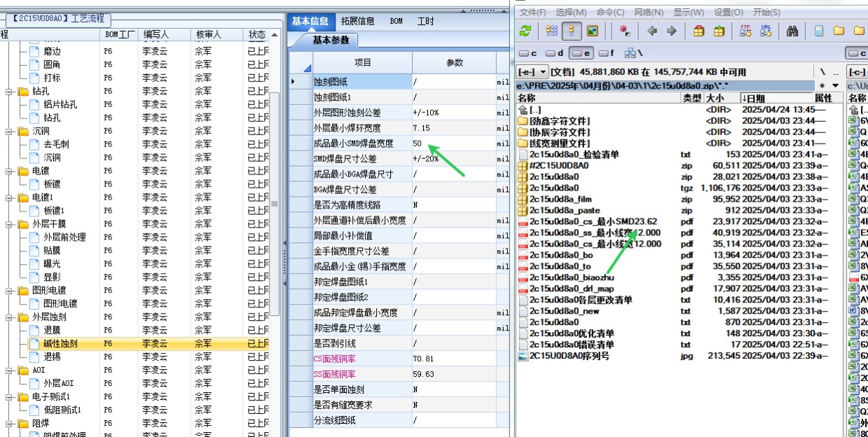Switch to the 工时 tab
The width and height of the screenshot is (868, 437).
click(426, 21)
